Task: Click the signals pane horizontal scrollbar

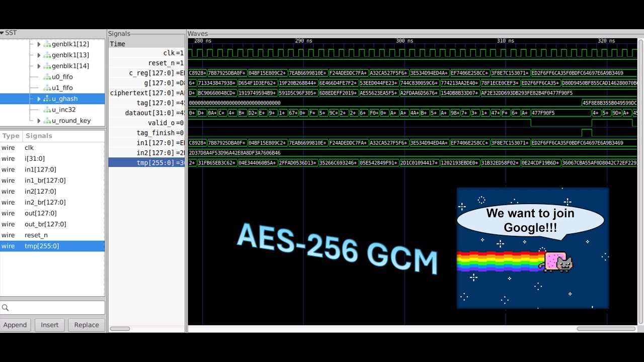Action: point(120,329)
